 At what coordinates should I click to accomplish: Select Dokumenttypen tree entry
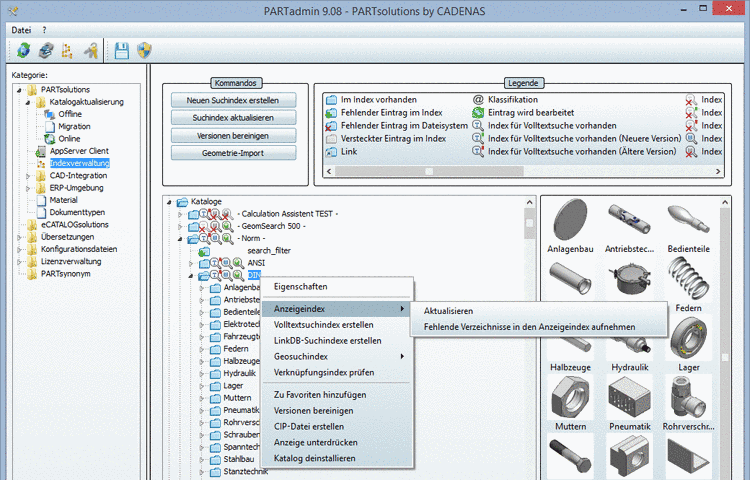[x=77, y=212]
